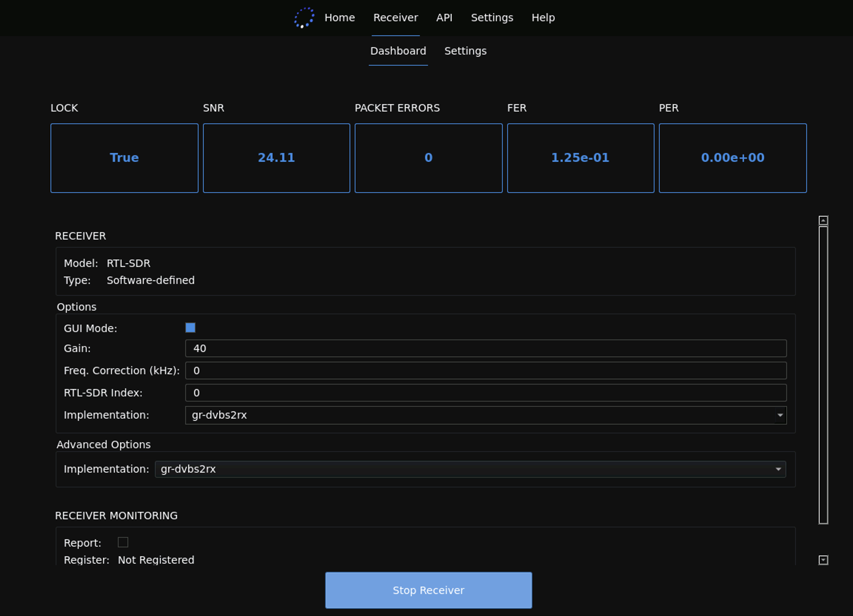Click the FER value 1.25e-01
This screenshot has height=616, width=853.
click(580, 158)
